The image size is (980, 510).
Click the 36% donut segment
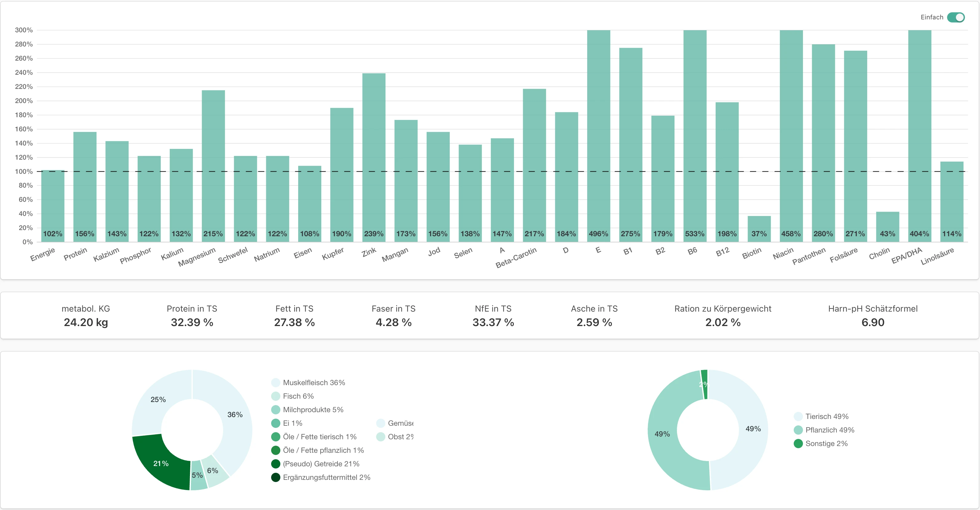click(x=235, y=415)
